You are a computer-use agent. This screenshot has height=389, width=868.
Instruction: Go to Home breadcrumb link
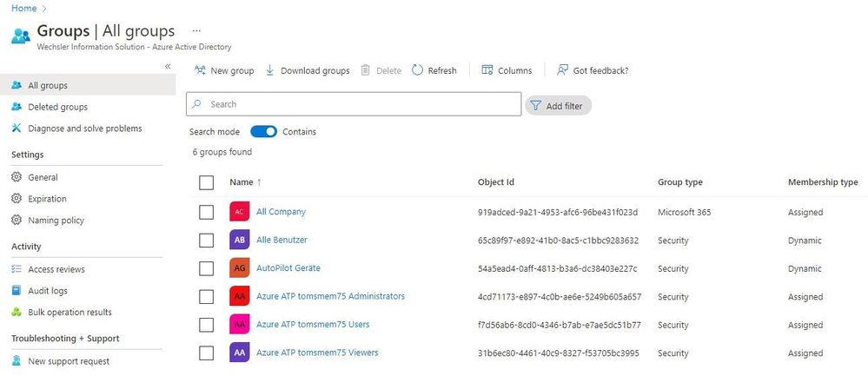pos(23,9)
